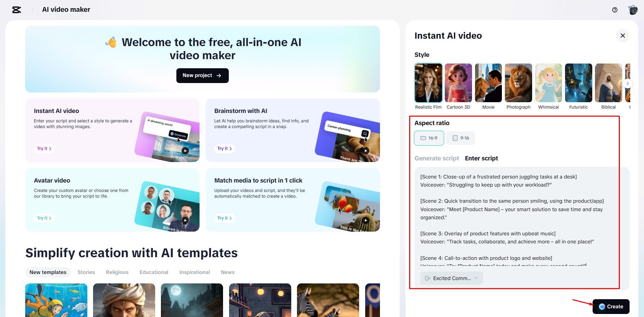
Task: Click the Create button
Action: tap(611, 306)
